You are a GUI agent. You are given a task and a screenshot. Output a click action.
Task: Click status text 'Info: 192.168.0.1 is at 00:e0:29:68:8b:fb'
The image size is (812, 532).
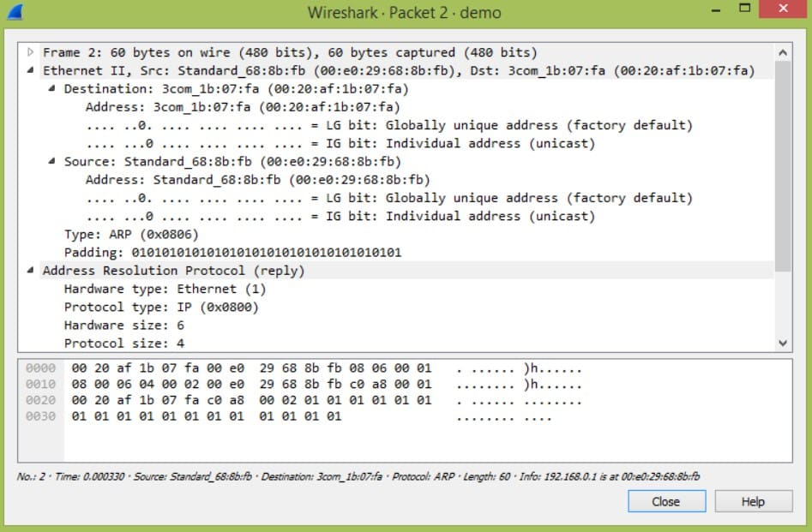(610, 476)
